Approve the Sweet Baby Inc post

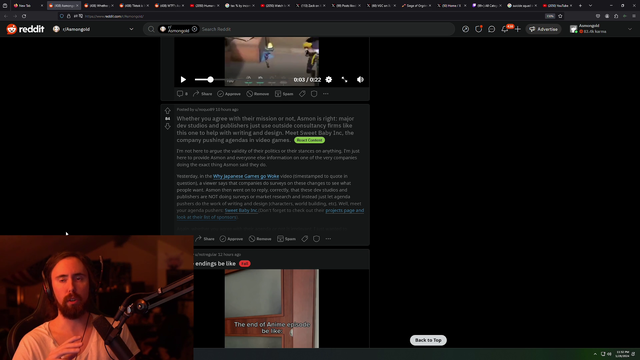point(231,239)
